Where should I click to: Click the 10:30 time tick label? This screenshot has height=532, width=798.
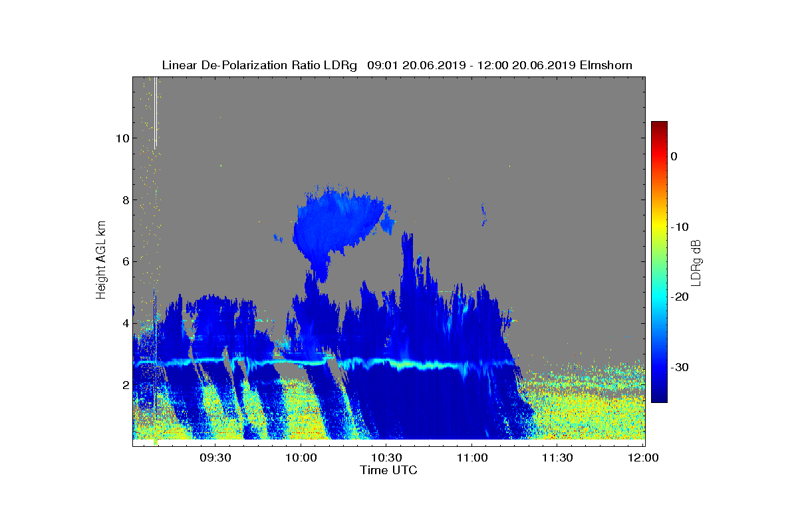pyautogui.click(x=387, y=458)
